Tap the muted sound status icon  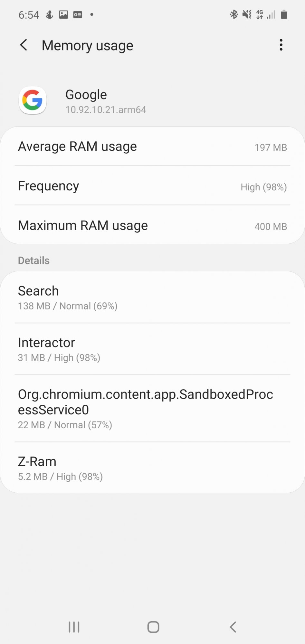tap(247, 14)
